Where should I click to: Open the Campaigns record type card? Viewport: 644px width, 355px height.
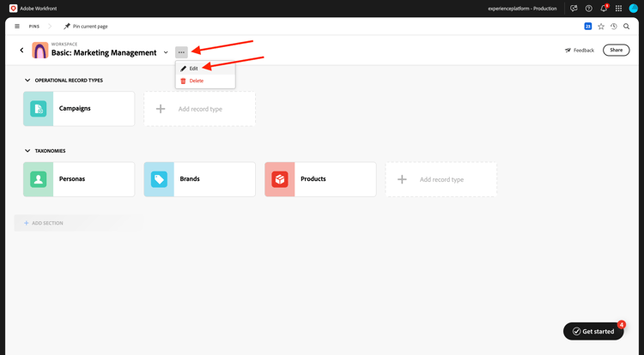point(79,109)
